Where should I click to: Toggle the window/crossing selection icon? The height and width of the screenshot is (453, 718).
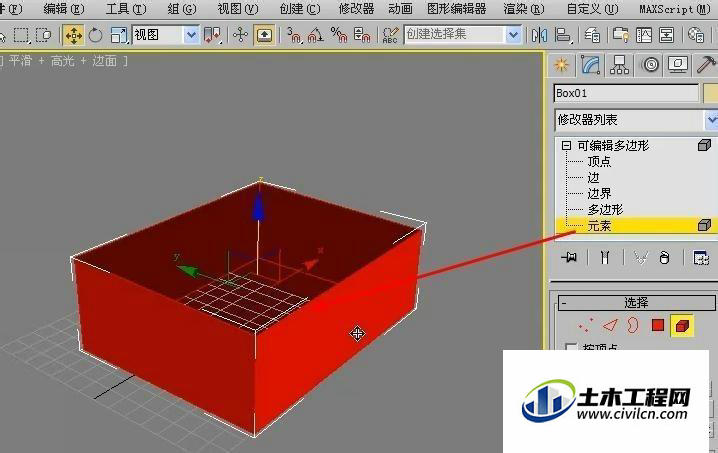coord(44,35)
